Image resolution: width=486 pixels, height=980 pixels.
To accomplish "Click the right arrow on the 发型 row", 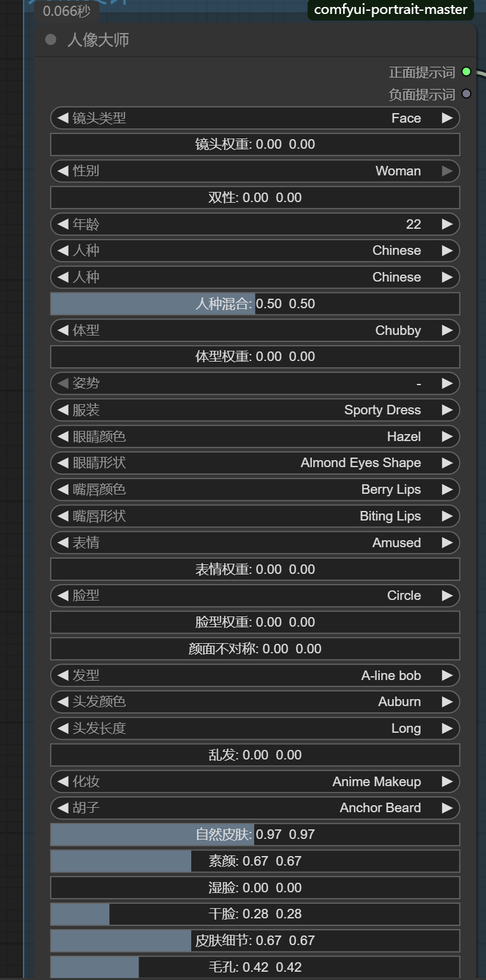I will pyautogui.click(x=447, y=676).
